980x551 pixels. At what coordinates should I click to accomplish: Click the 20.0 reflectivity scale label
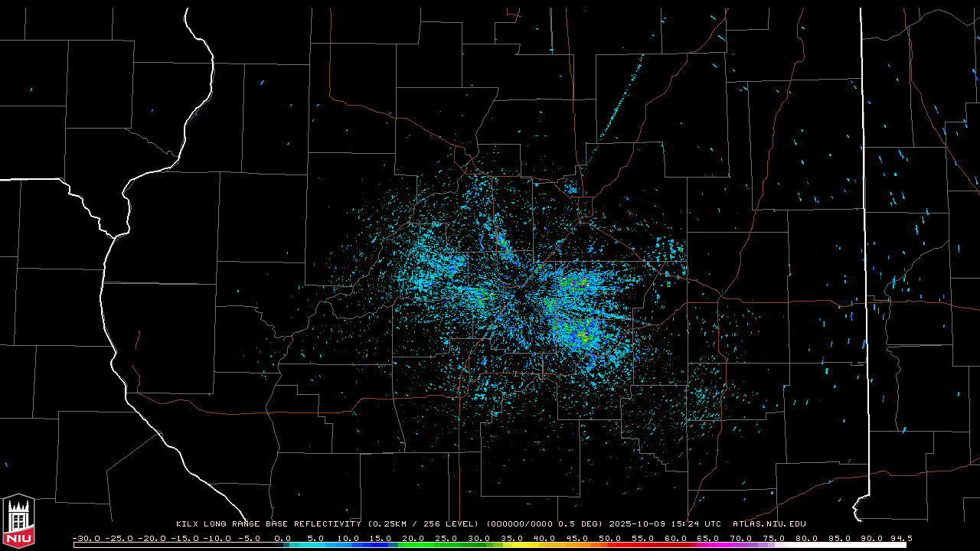click(x=414, y=538)
